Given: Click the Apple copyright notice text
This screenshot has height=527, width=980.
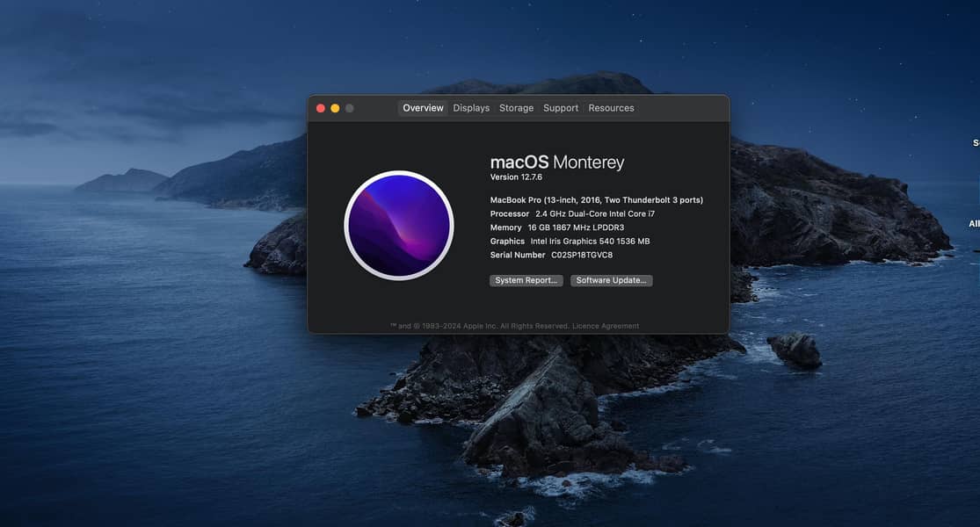Looking at the screenshot, I should click(480, 326).
